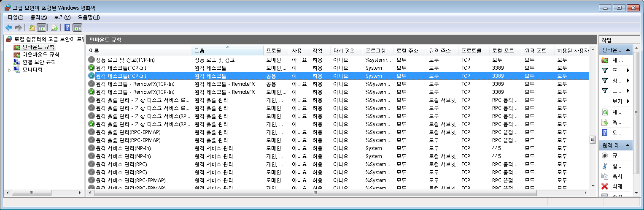Click green check of 도메인 RemoteFX(TCP-In) rule
644x210 pixels.
click(92, 92)
